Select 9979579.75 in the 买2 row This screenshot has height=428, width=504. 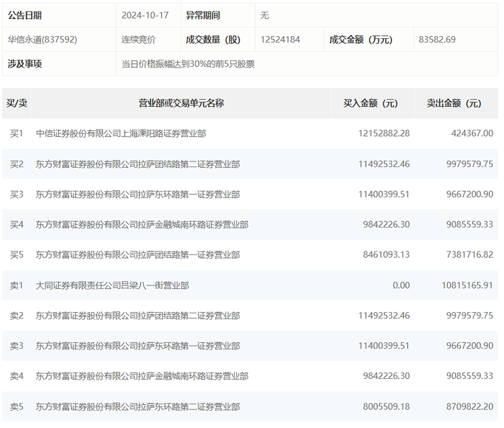point(469,164)
